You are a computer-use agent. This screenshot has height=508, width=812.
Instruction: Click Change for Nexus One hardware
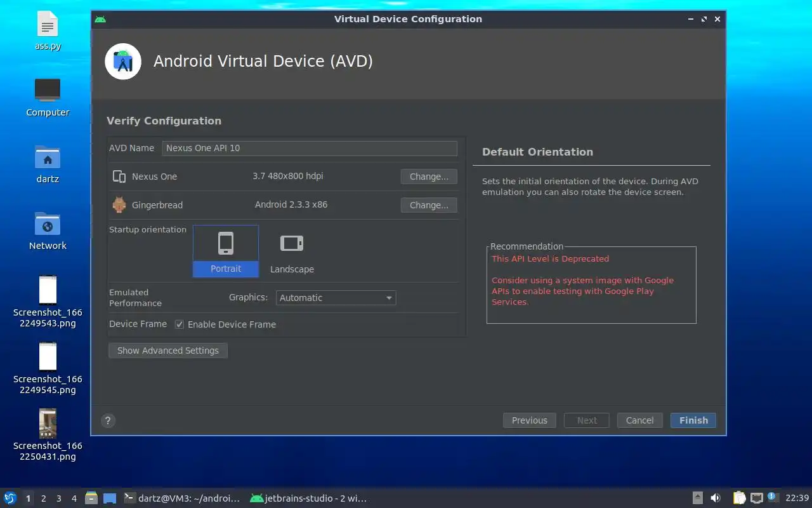click(429, 177)
